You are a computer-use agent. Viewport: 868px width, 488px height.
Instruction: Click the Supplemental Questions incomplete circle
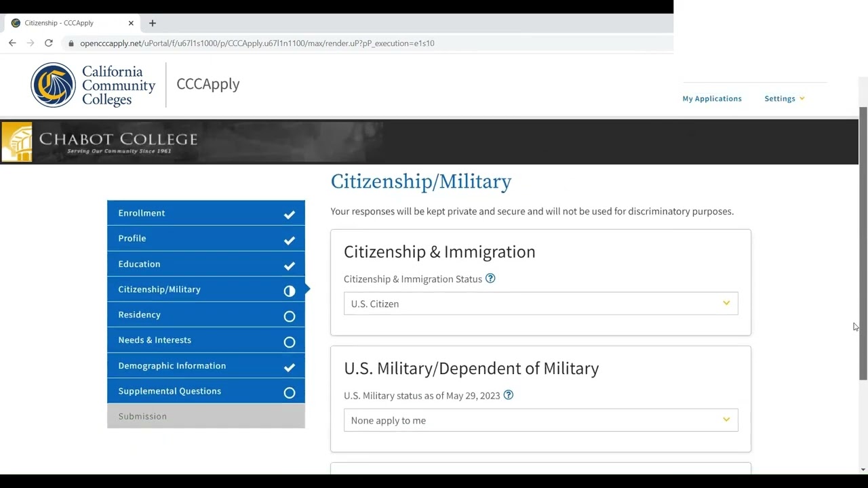[290, 393]
